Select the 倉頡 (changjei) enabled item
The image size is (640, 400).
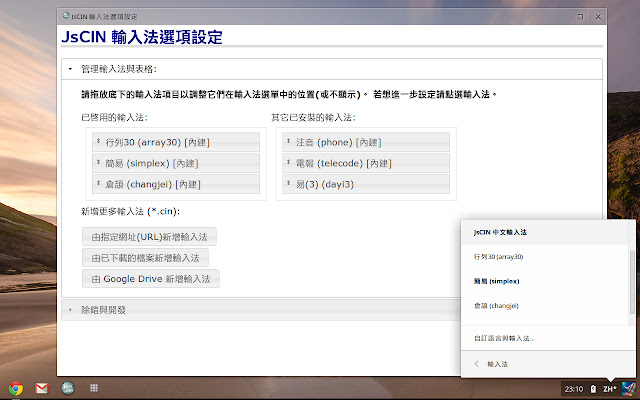point(176,184)
